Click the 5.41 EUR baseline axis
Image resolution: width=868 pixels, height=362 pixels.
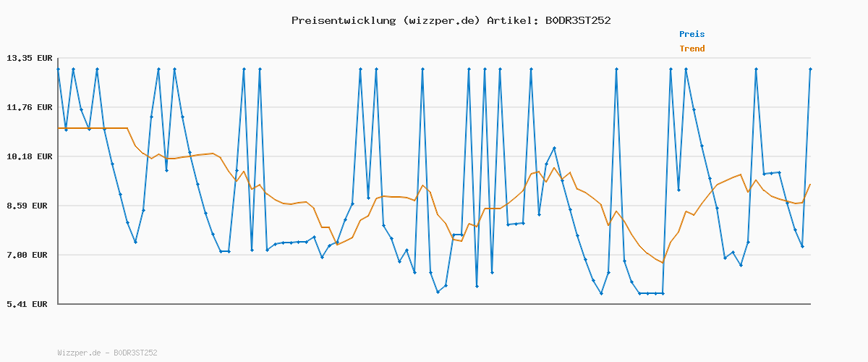[x=434, y=304]
